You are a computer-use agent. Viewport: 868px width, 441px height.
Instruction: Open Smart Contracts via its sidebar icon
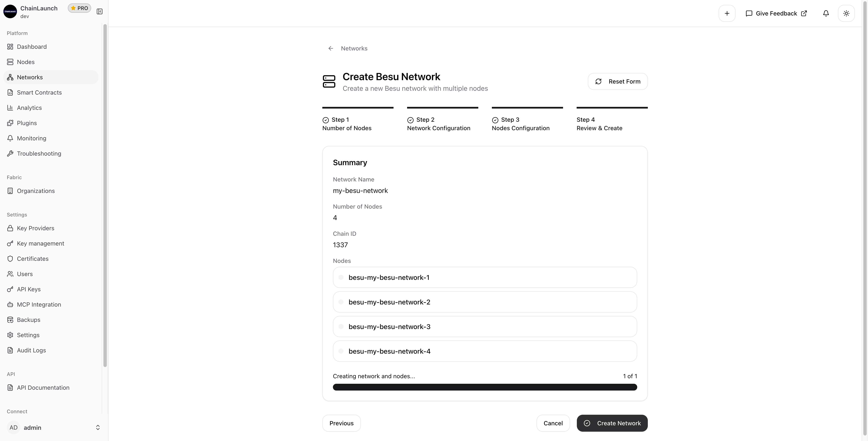10,92
